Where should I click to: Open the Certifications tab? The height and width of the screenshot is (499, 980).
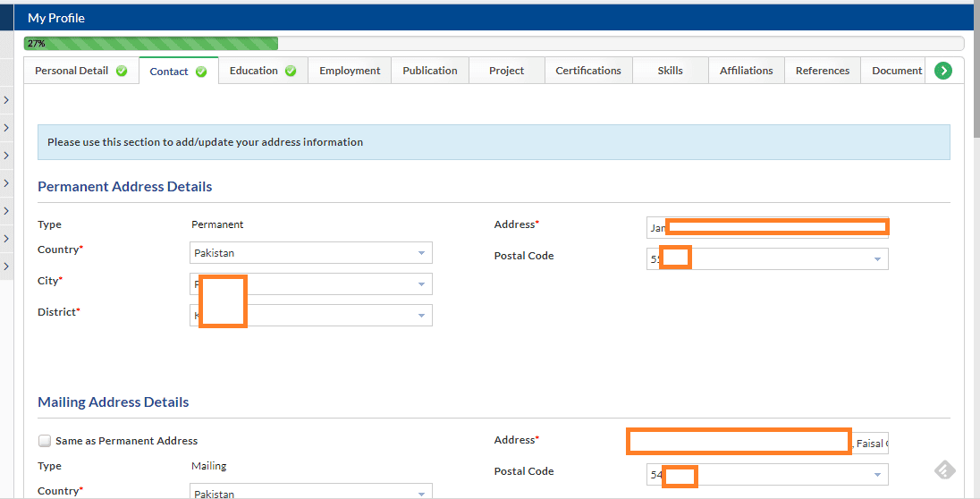coord(587,71)
